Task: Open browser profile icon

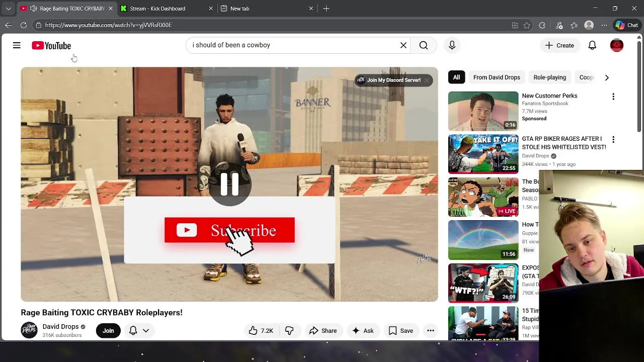Action: tap(589, 25)
